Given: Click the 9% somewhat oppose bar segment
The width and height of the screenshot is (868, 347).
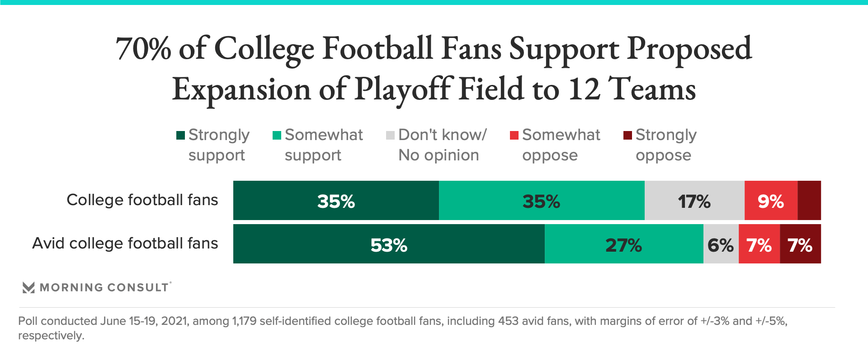Looking at the screenshot, I should (771, 201).
